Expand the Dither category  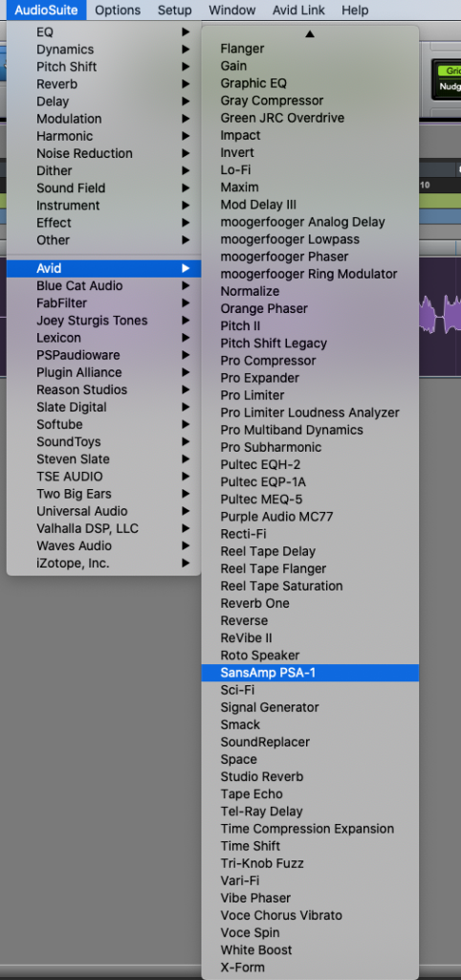103,170
